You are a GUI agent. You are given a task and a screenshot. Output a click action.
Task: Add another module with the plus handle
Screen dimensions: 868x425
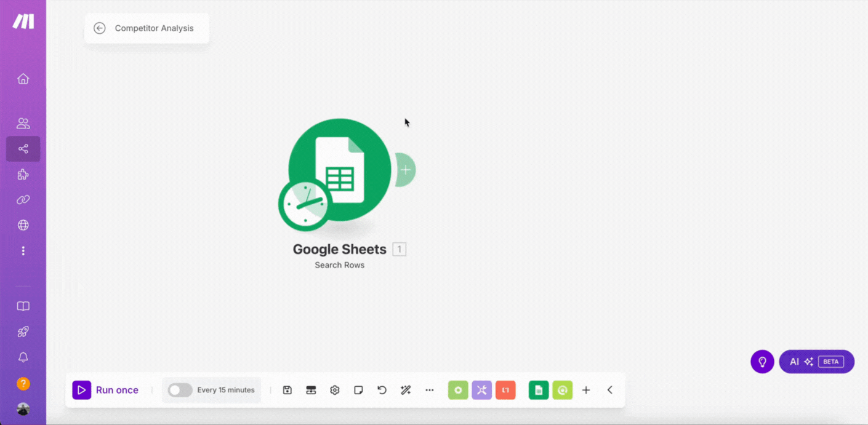pyautogui.click(x=405, y=170)
